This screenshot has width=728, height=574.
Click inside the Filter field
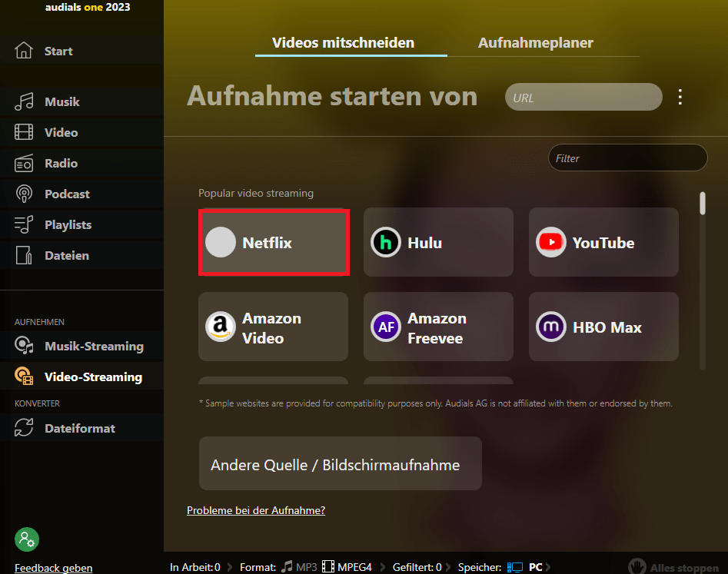(627, 158)
